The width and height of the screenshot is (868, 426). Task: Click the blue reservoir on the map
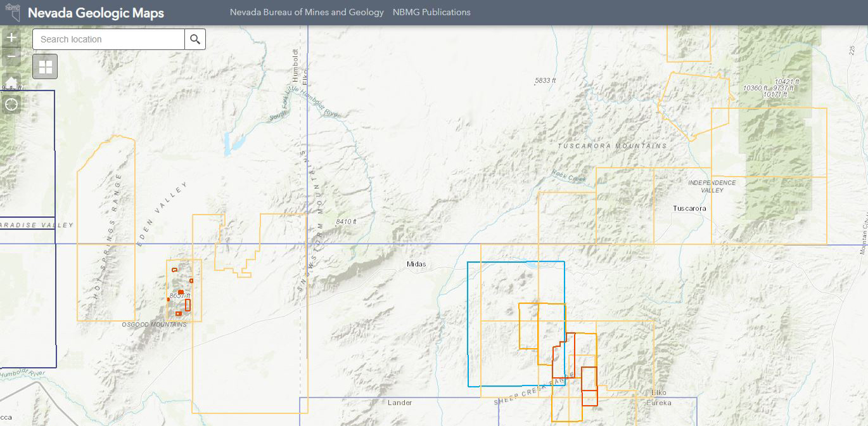232,143
